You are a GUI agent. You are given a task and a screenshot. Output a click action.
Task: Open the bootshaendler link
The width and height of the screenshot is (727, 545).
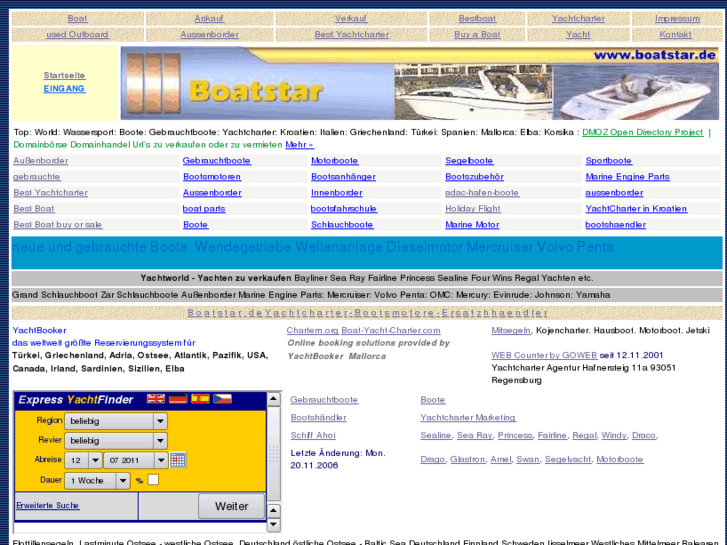coord(615,224)
